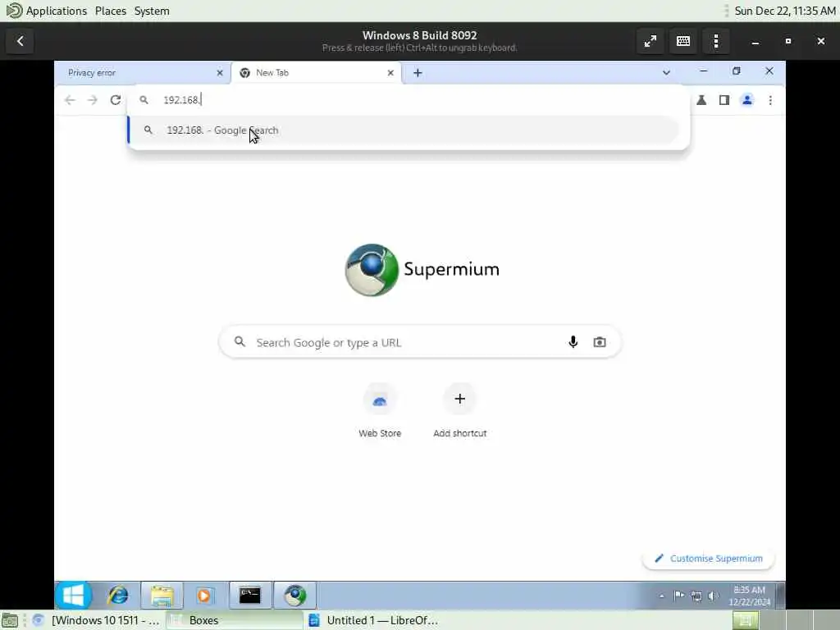Close the Privacy error tab
Screen dimensions: 840x630
(220, 73)
